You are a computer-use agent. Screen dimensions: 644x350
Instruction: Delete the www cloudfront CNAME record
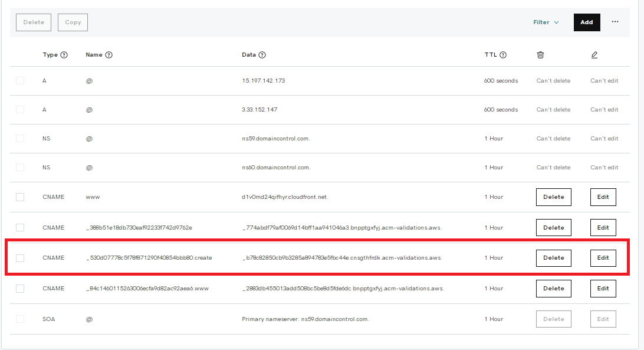pyautogui.click(x=553, y=197)
